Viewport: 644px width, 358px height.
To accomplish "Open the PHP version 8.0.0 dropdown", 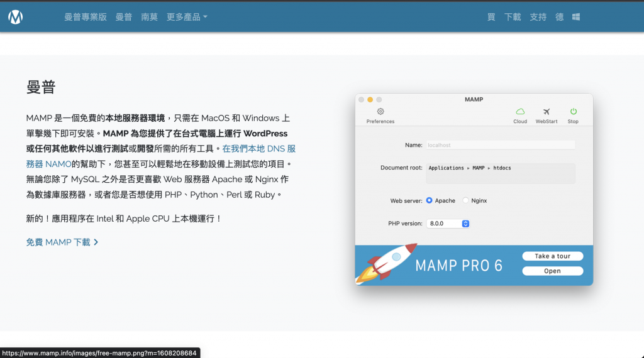I will tap(448, 224).
